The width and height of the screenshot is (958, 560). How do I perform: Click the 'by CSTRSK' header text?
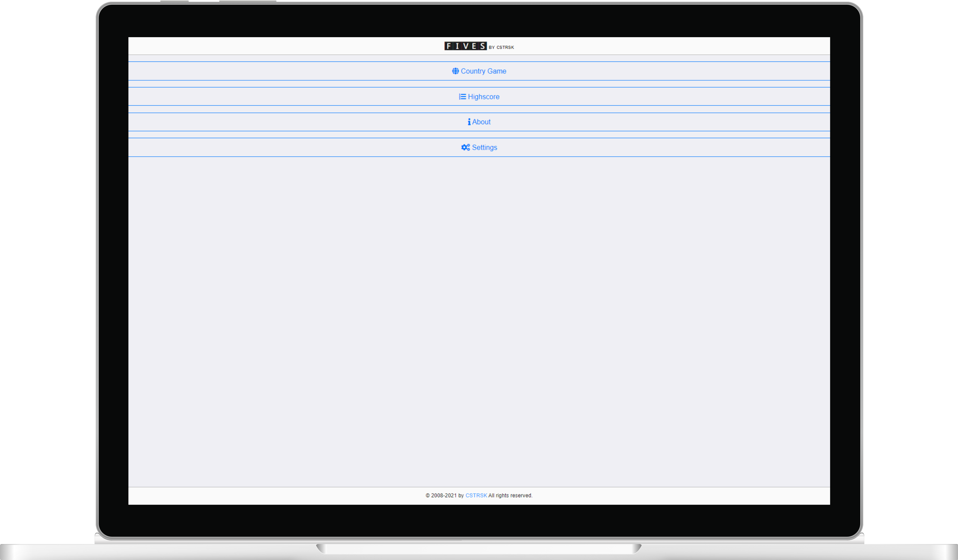coord(501,48)
